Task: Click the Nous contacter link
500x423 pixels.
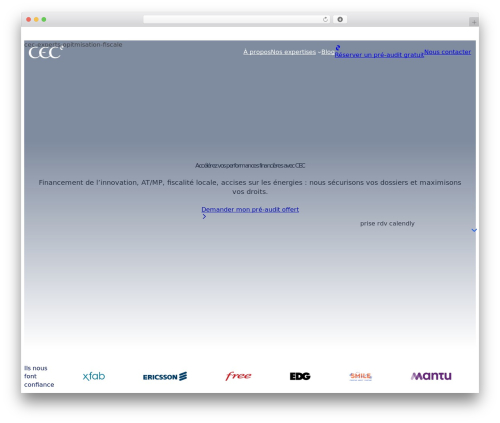Action: pyautogui.click(x=447, y=52)
